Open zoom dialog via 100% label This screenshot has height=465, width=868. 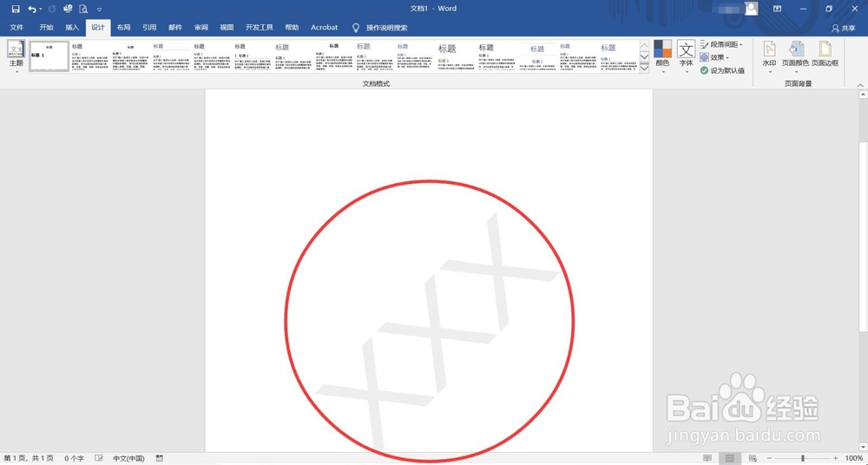click(x=852, y=458)
